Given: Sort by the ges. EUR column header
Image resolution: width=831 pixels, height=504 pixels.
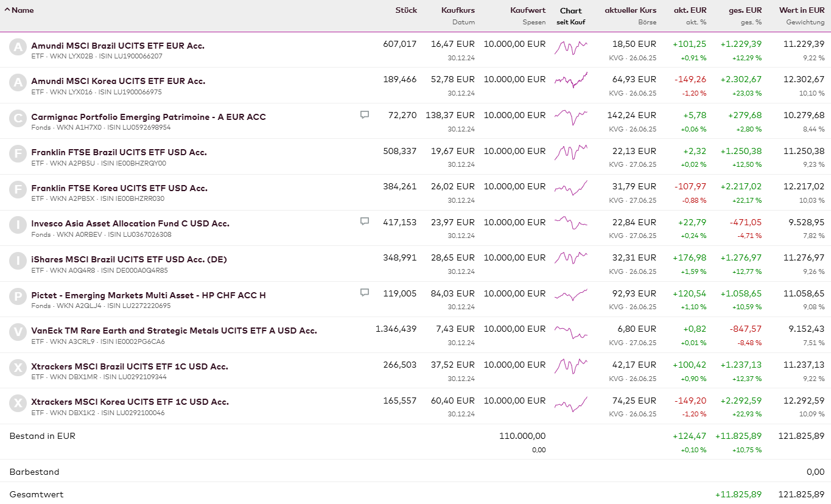Looking at the screenshot, I should pos(745,10).
